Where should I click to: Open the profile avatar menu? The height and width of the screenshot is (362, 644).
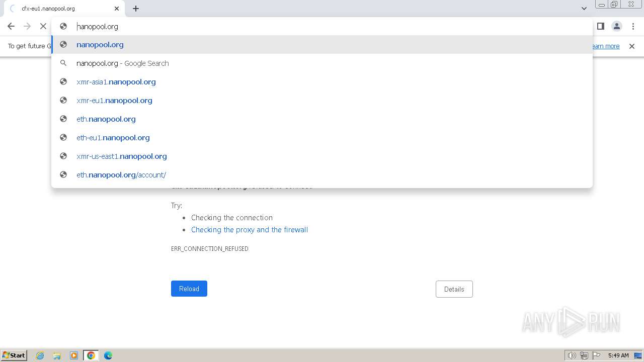pos(617,26)
